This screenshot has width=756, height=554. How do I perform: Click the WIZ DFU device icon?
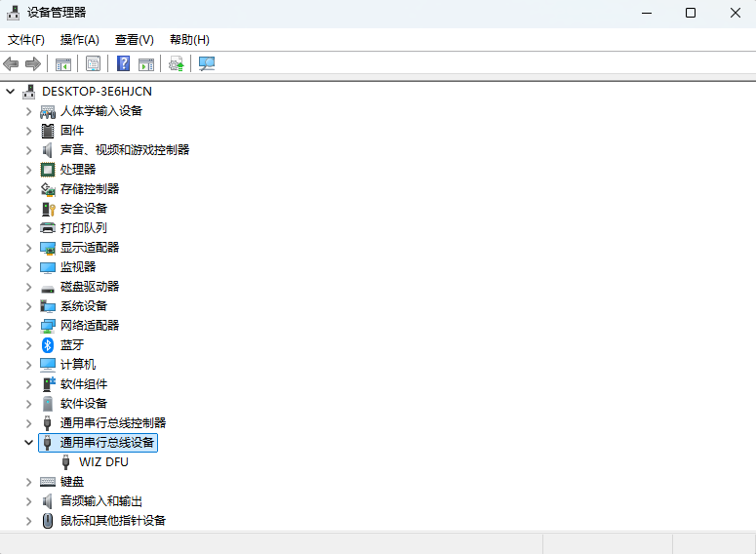coord(66,462)
